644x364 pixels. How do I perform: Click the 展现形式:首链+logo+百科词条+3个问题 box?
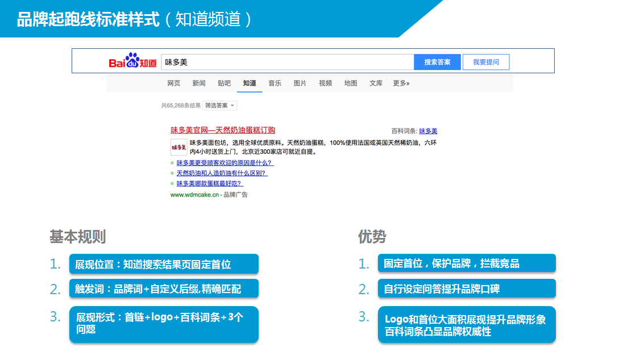[164, 324]
